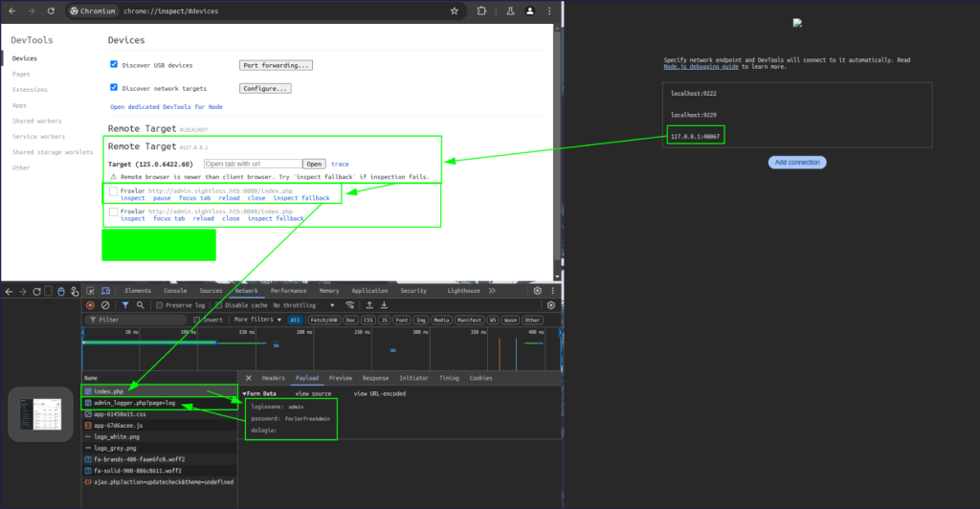Toggle the network filter funnel icon
Viewport: 980px width, 509px height.
click(x=125, y=305)
